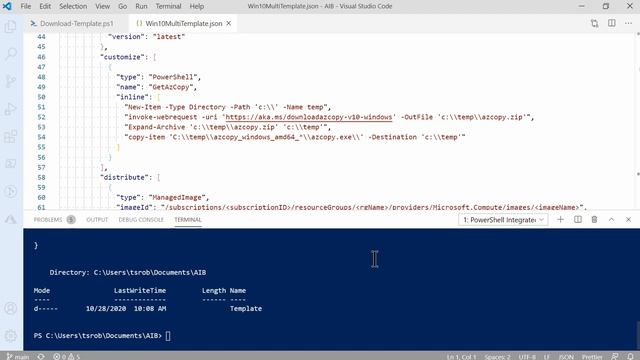
Task: Split the terminal panel
Action: [x=578, y=220]
